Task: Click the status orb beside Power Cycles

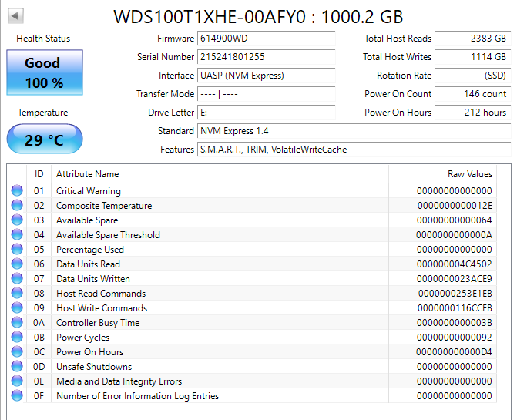Action: pos(17,338)
